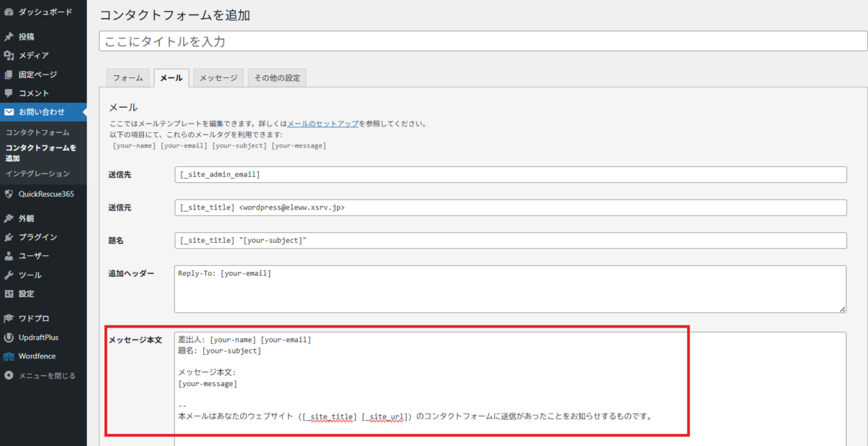This screenshot has width=868, height=446.
Task: Click the Pages (固定ページ) icon
Action: point(9,74)
